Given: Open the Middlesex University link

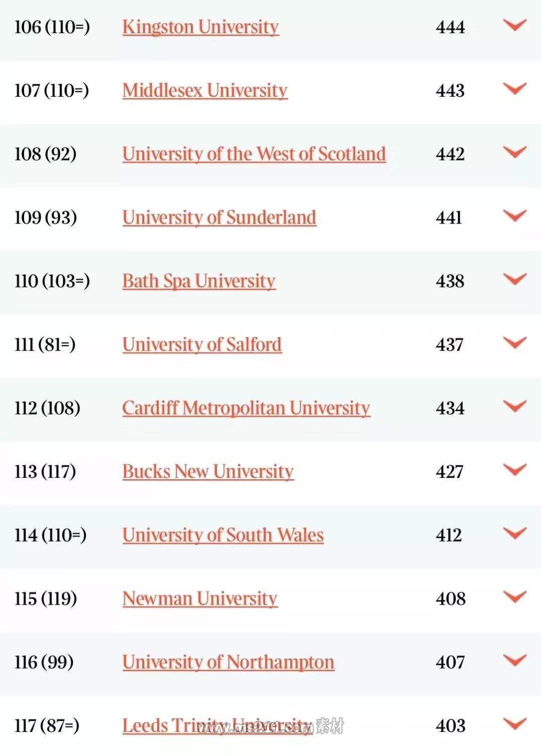Looking at the screenshot, I should pos(205,91).
